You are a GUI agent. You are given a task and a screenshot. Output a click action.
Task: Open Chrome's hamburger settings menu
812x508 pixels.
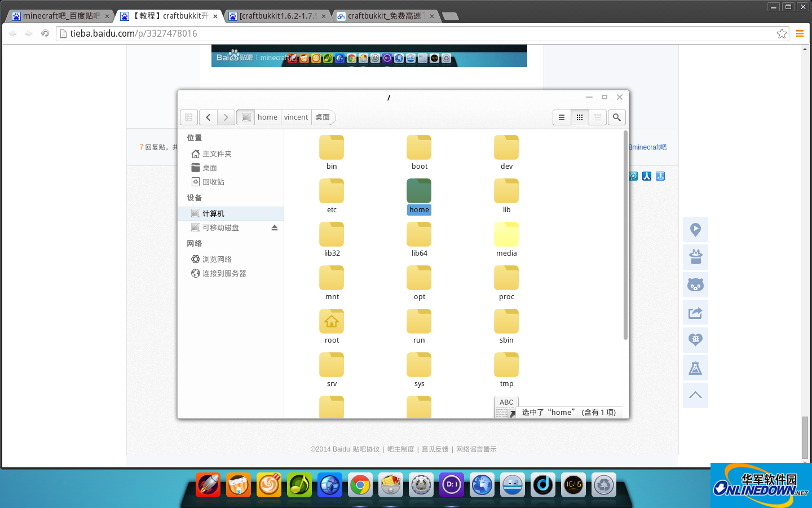tap(800, 33)
